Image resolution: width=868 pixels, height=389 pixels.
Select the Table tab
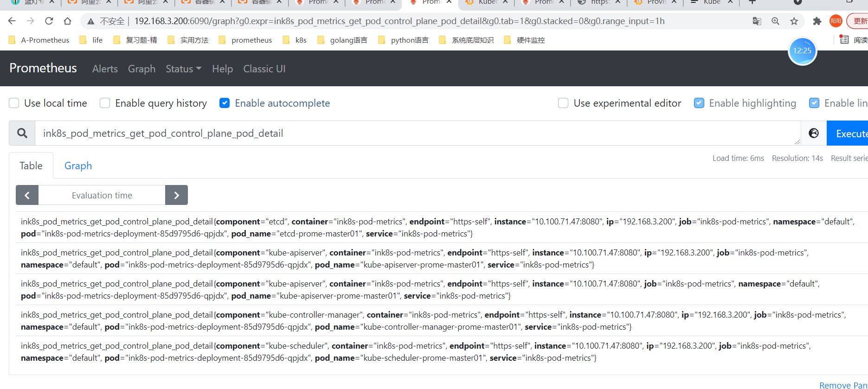click(31, 166)
